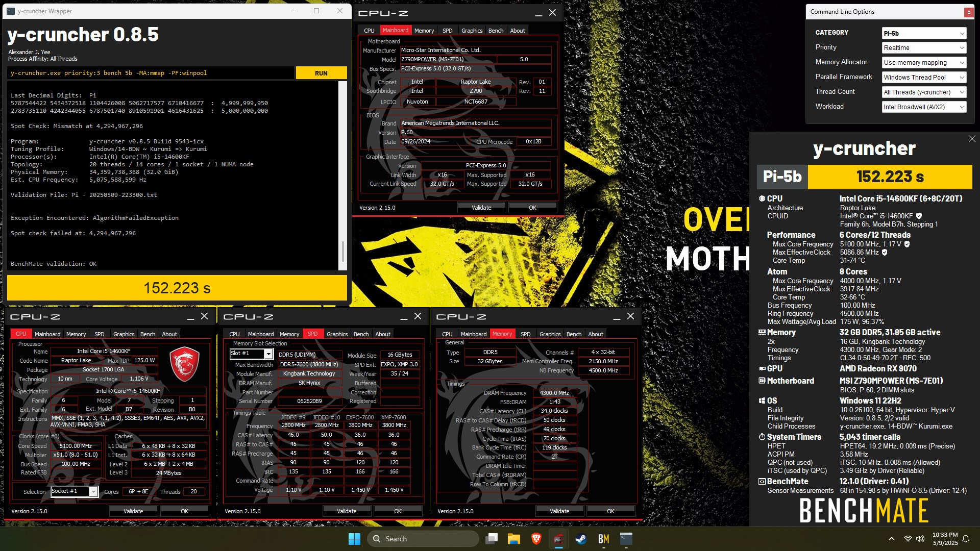980x551 pixels.
Task: Click the Memory section icon in BenchMate
Action: coord(762,333)
